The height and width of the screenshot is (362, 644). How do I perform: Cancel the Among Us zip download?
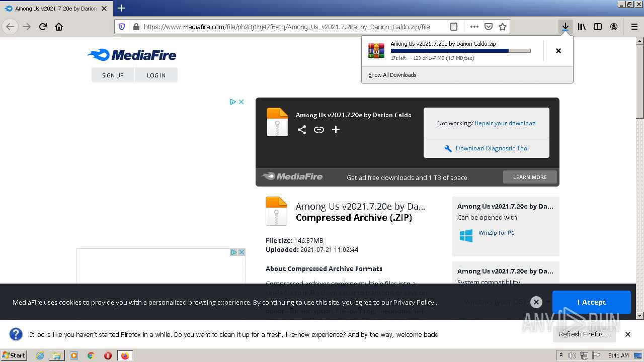point(558,51)
